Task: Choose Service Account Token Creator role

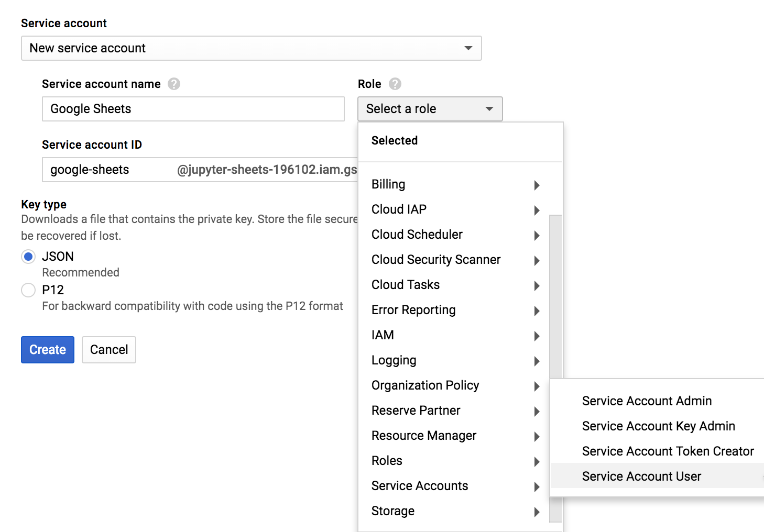Action: [x=657, y=451]
